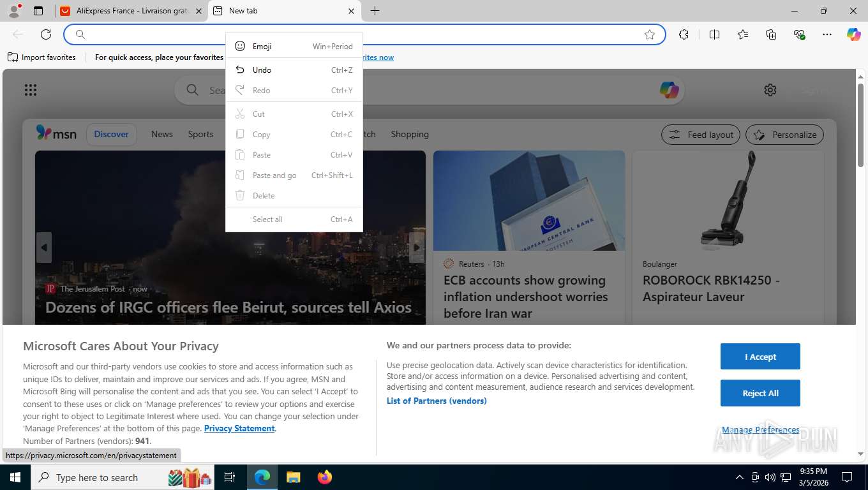
Task: Select Emoji in the context menu
Action: click(294, 46)
